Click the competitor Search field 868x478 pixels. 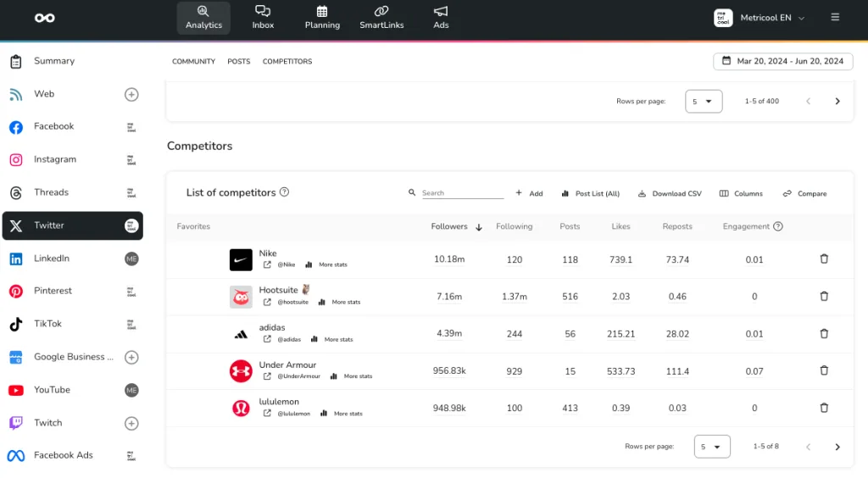click(462, 193)
